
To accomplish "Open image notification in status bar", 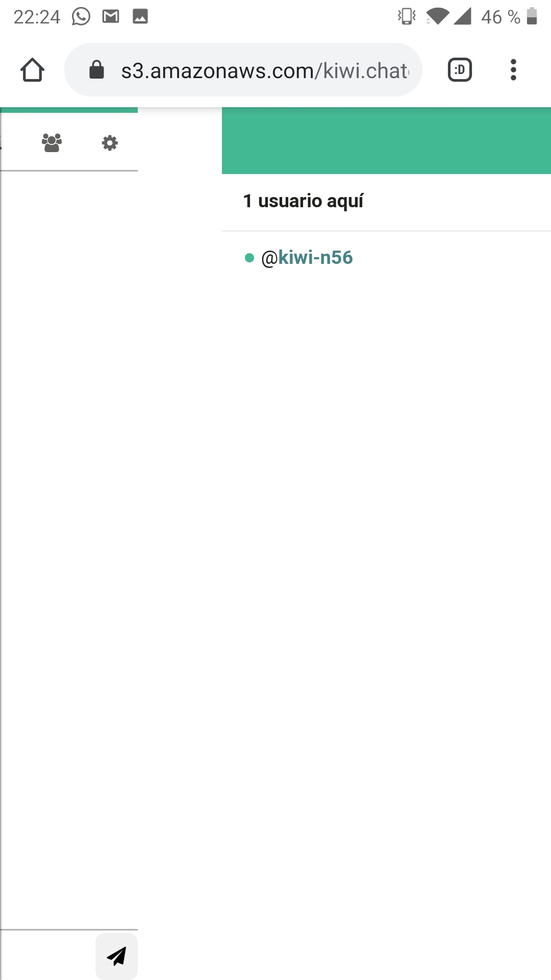I will [140, 16].
